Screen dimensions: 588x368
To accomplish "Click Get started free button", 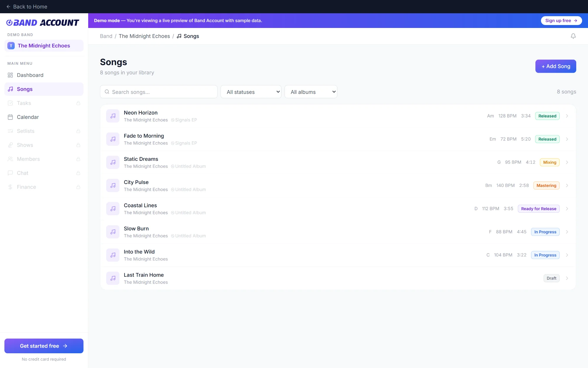I will [44, 346].
